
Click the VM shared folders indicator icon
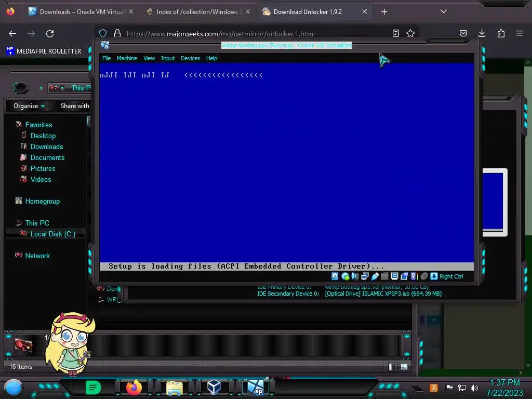pyautogui.click(x=384, y=276)
